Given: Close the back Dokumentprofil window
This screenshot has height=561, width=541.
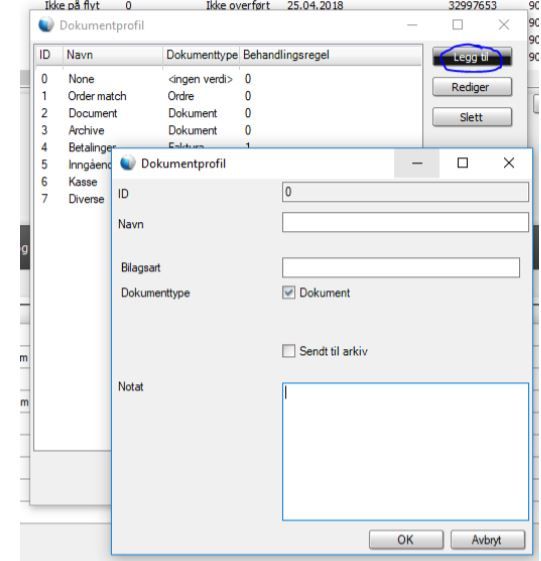Looking at the screenshot, I should (504, 25).
